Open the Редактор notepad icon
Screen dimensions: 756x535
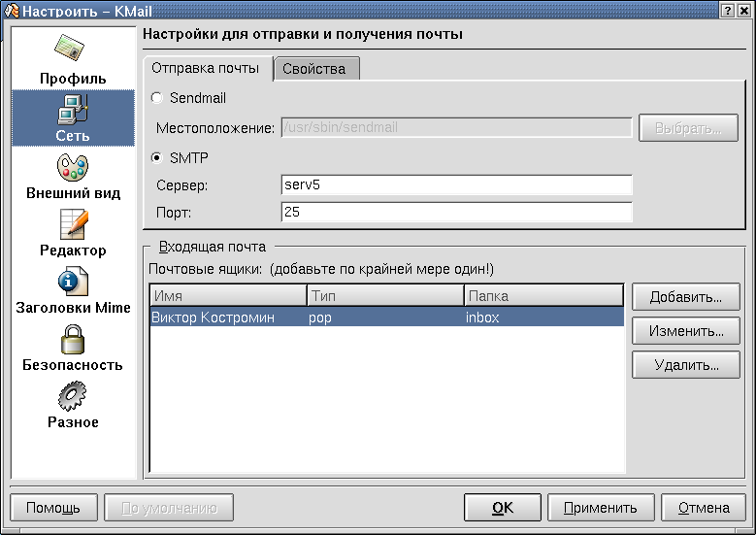tap(73, 223)
